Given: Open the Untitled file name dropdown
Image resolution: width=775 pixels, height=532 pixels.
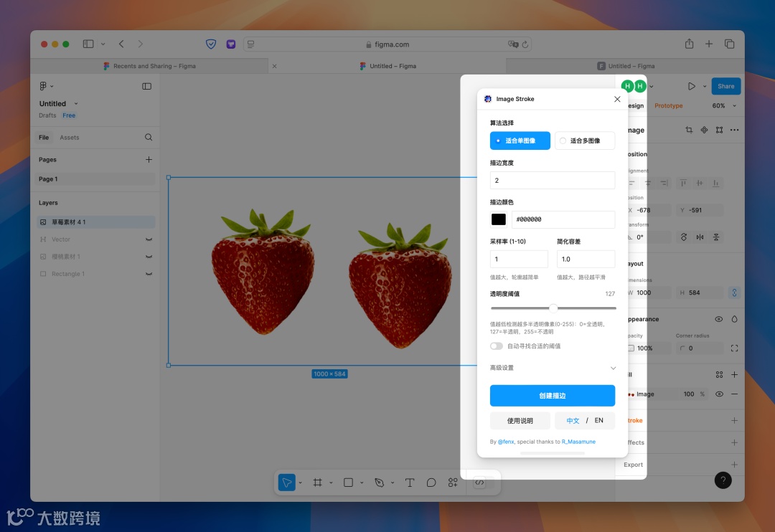Looking at the screenshot, I should click(75, 104).
